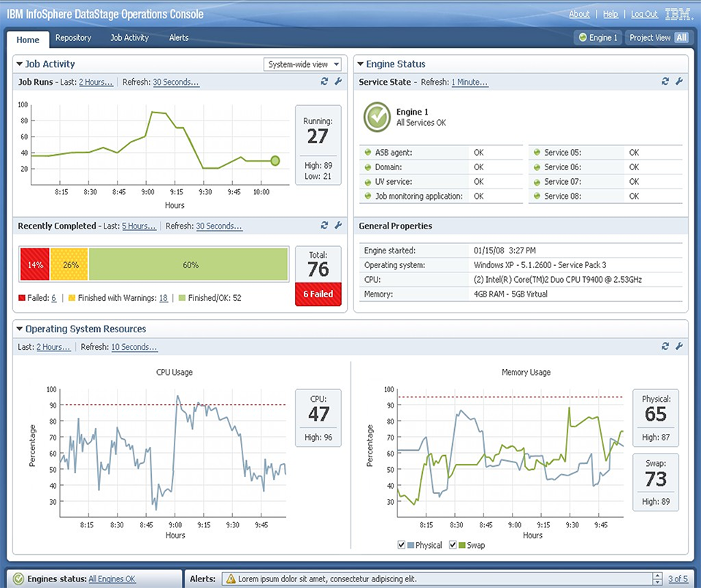
Task: Change Recently Completed 30 Seconds refresh
Action: click(x=219, y=226)
